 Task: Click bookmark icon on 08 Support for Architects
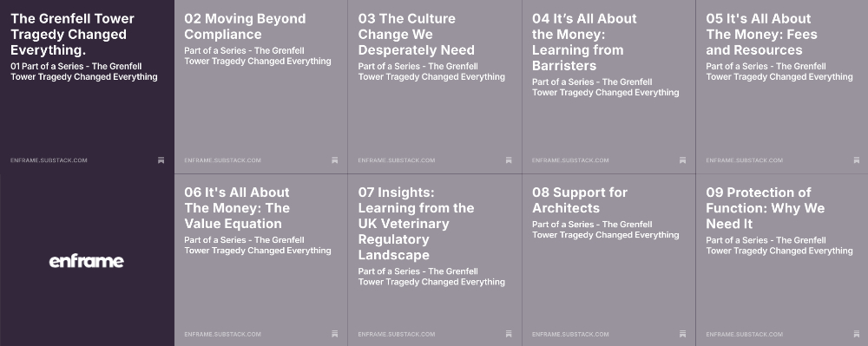[x=682, y=334]
